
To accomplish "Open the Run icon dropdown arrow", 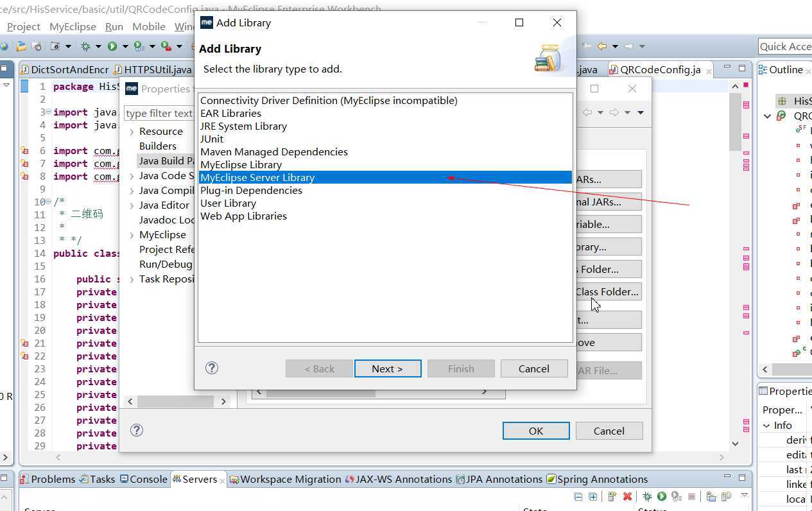I will point(125,46).
